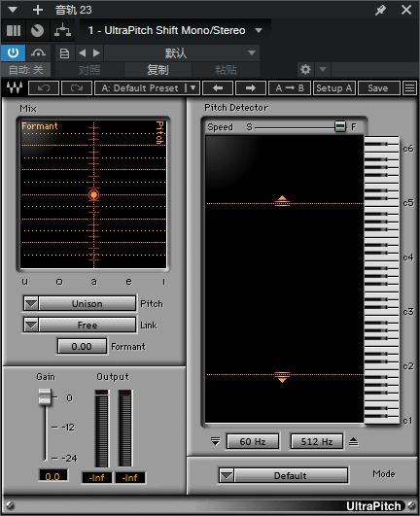
Task: Click the Waves redo button
Action: pyautogui.click(x=77, y=88)
